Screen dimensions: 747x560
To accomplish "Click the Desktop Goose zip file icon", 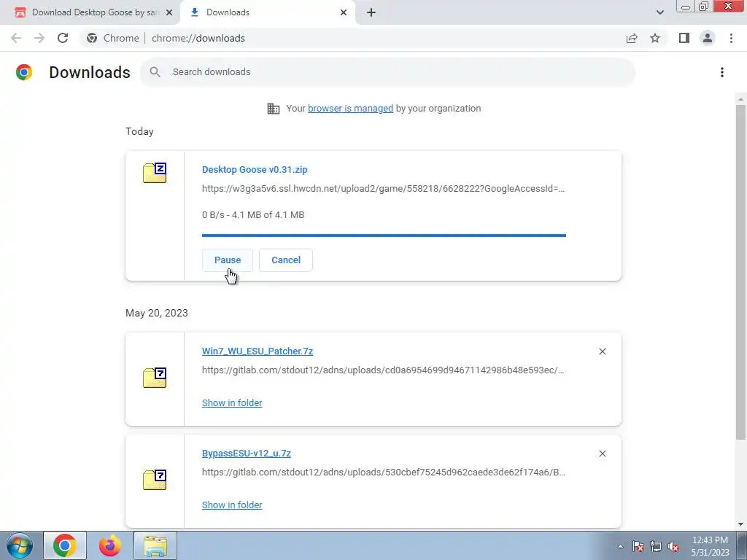I will [155, 173].
